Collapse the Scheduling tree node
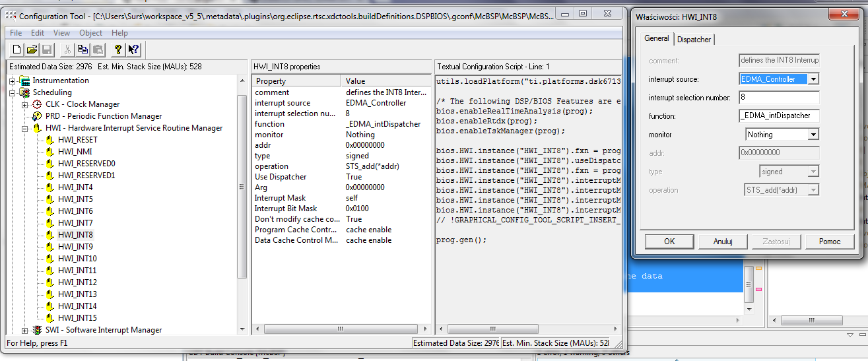This screenshot has width=868, height=361. [13, 92]
